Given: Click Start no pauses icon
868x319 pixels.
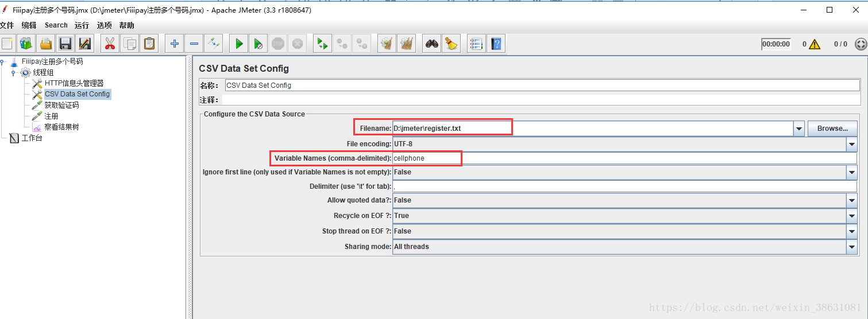Looking at the screenshot, I should click(x=259, y=44).
